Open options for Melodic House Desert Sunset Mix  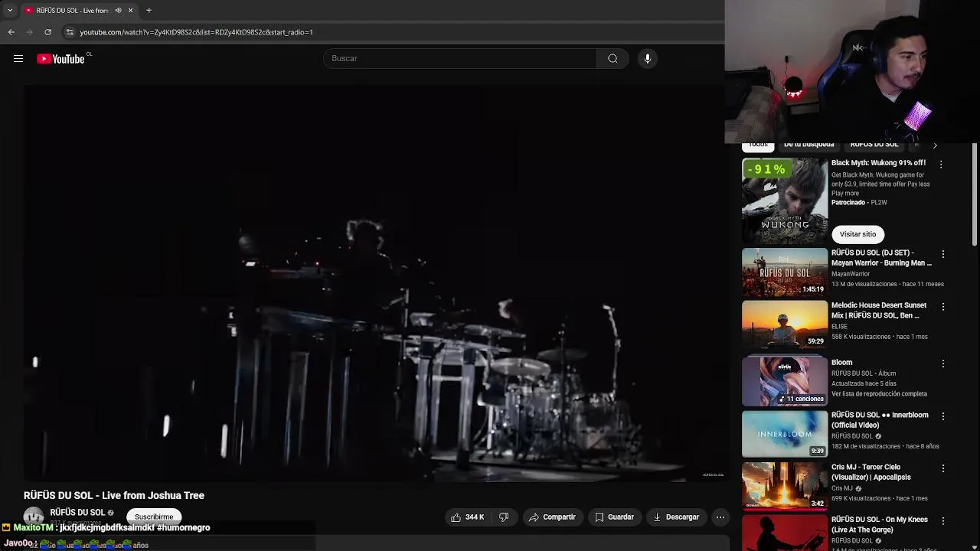click(x=943, y=307)
